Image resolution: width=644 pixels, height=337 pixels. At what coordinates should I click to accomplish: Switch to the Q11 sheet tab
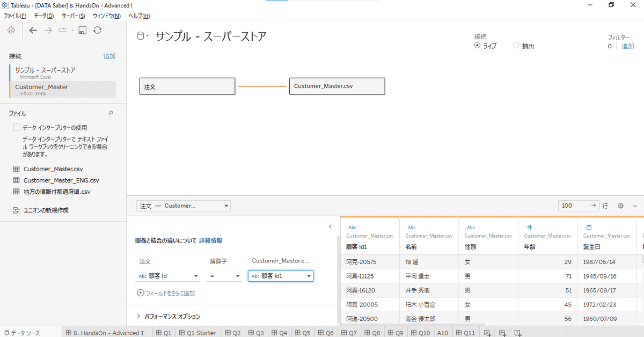click(466, 333)
